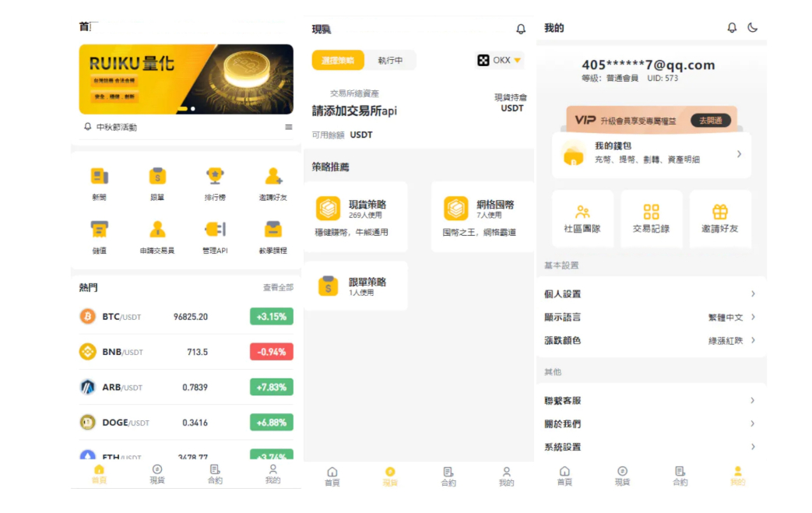
Task: Click the 現貨策略 strategy icon
Action: [x=329, y=209]
